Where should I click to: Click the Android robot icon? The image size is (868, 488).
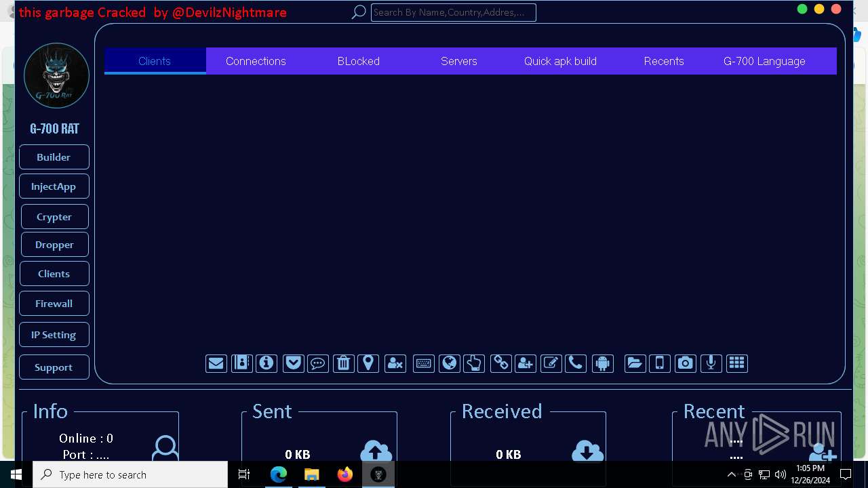(602, 363)
